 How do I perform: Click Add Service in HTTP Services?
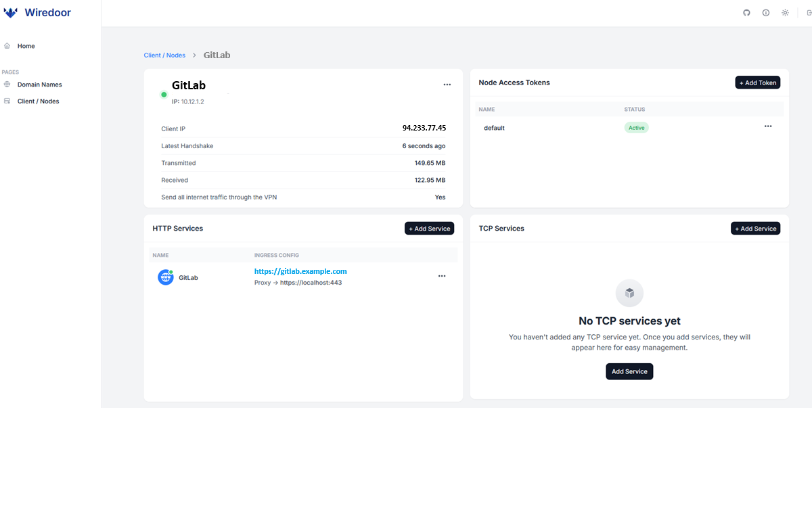(x=430, y=229)
